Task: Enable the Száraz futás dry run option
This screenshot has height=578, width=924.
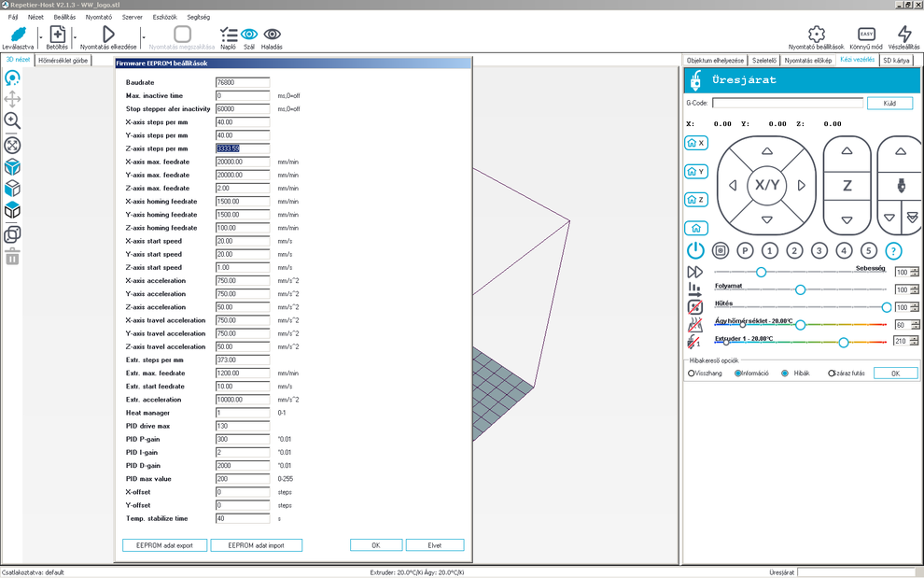Action: [832, 374]
